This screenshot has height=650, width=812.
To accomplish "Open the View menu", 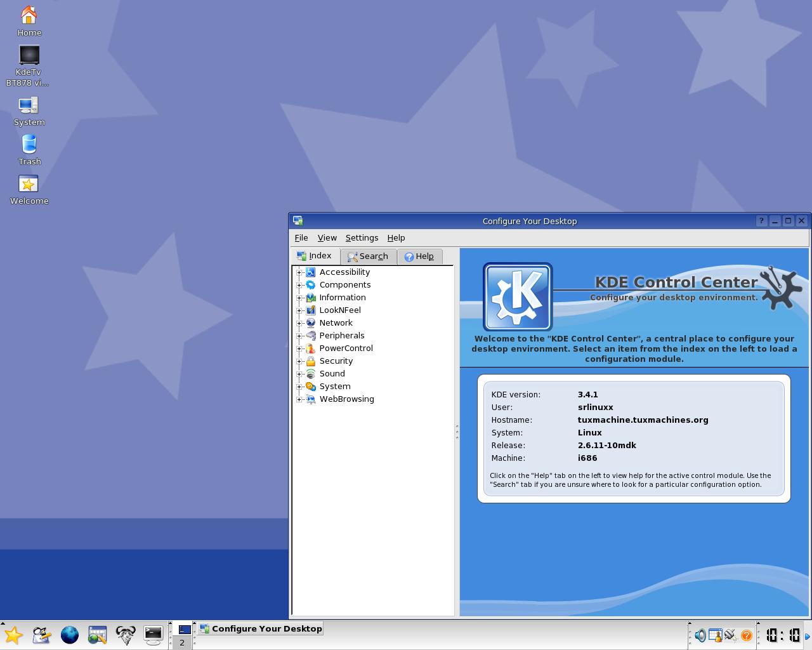I will [x=327, y=237].
